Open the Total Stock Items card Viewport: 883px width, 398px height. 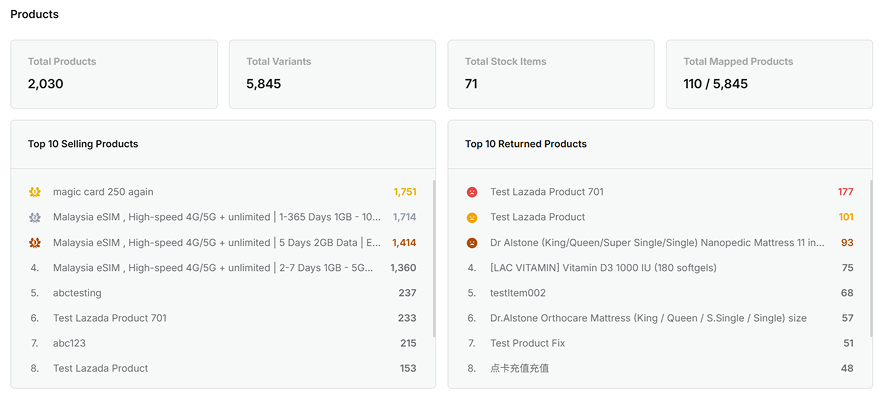pyautogui.click(x=551, y=74)
